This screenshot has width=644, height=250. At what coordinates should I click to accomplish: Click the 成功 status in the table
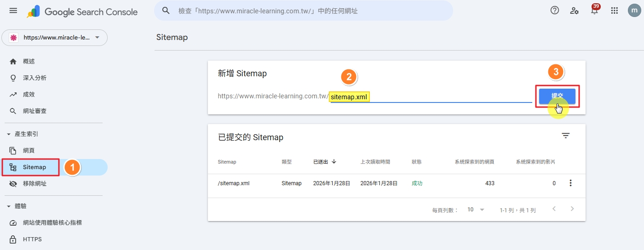(417, 183)
